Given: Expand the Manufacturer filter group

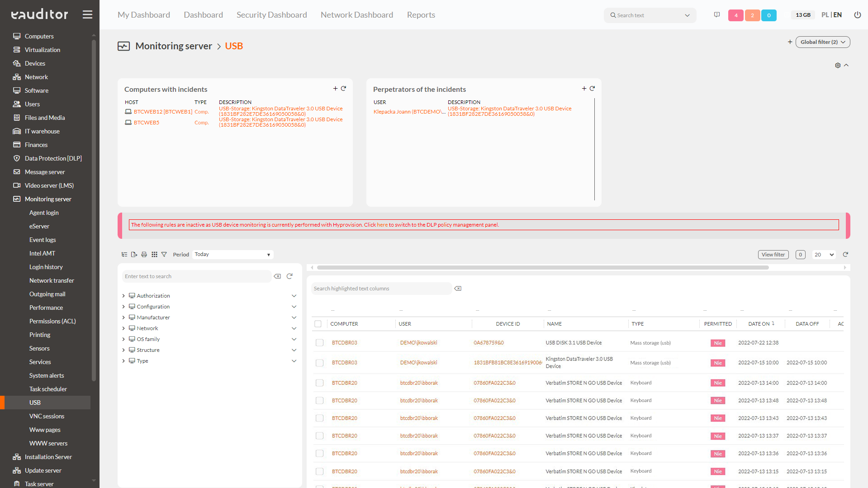Looking at the screenshot, I should (x=123, y=317).
